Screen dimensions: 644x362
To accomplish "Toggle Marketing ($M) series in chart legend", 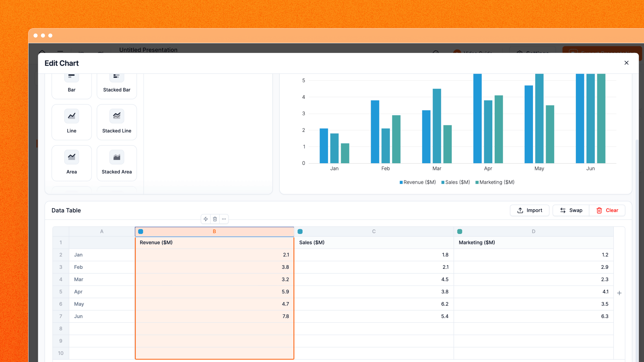I will pos(495,182).
